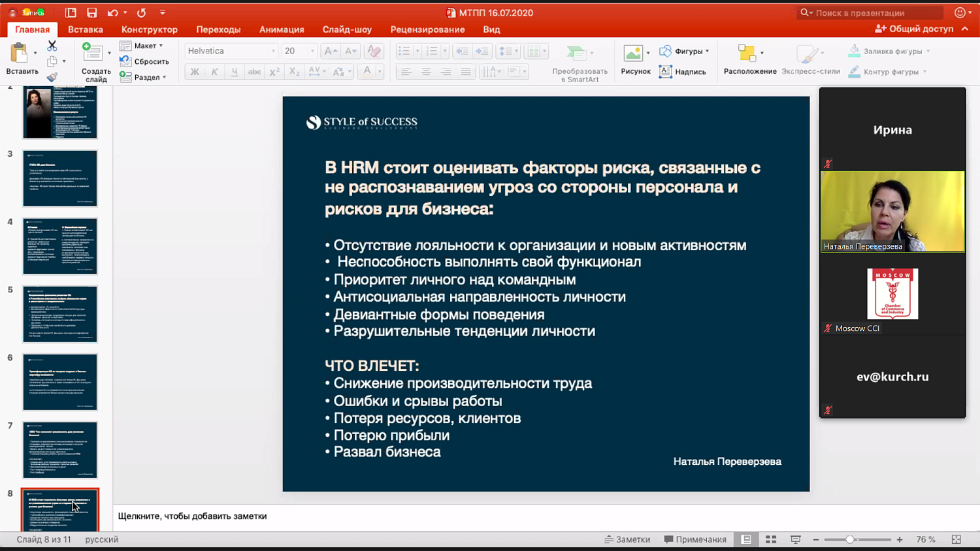Click the Redo circular arrow icon

(x=141, y=12)
